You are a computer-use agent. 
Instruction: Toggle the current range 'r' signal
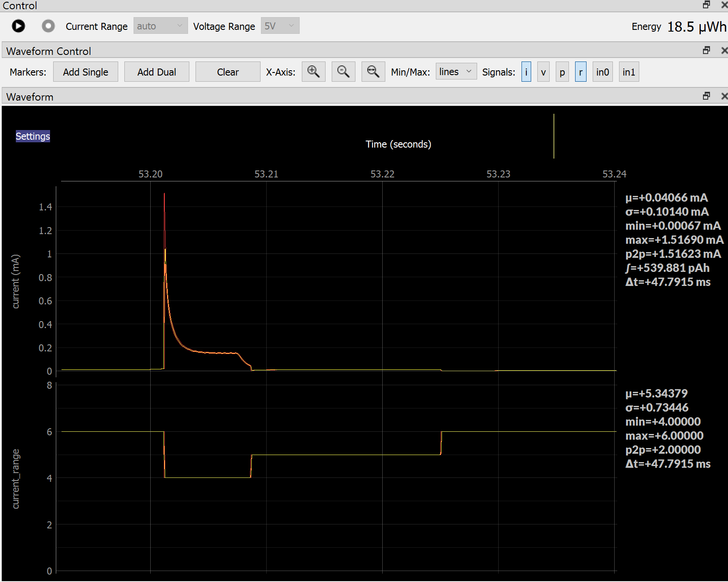click(x=580, y=72)
